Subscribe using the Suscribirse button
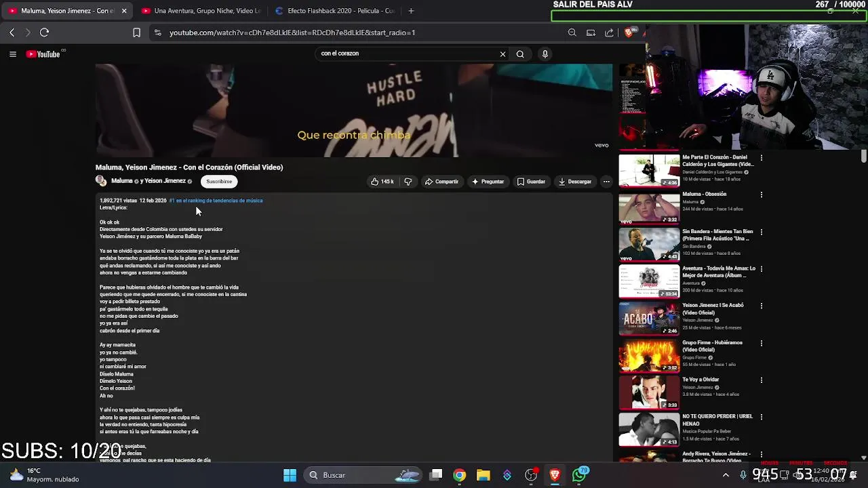The image size is (868, 488). coord(219,182)
